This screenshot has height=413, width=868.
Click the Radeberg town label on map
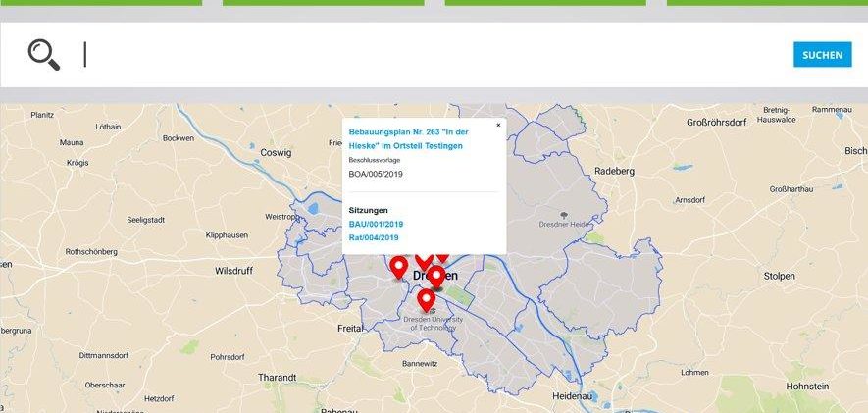(x=615, y=170)
